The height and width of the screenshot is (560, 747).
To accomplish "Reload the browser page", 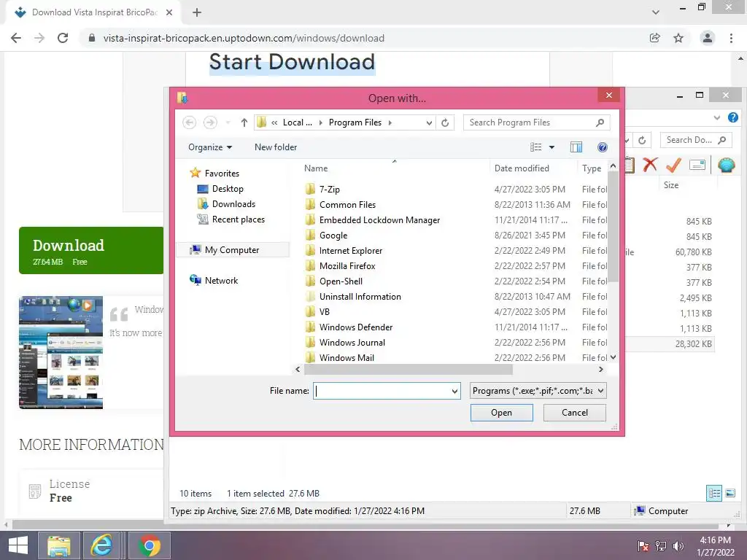I will 63,38.
